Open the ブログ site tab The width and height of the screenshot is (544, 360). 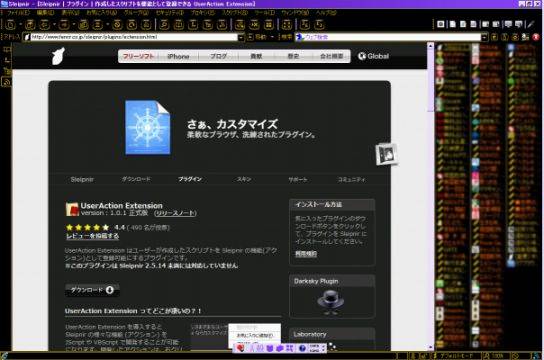click(218, 56)
